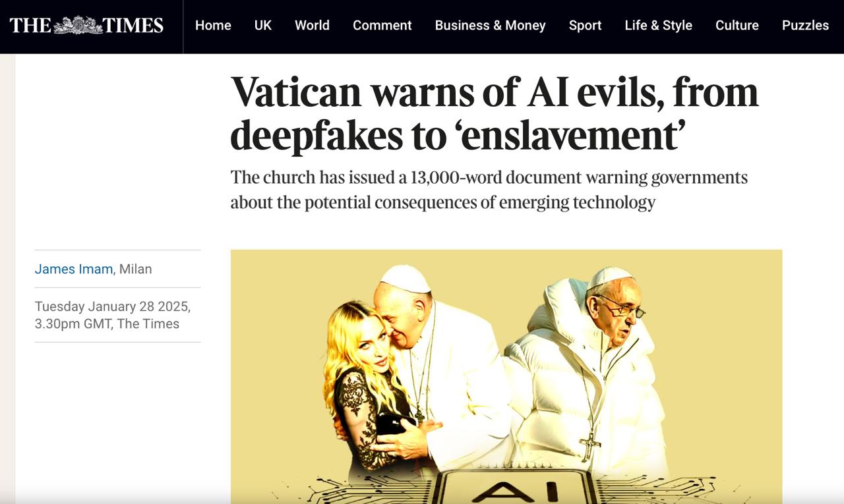Viewport: 844px width, 504px height.
Task: Select the Comment section
Action: click(x=382, y=25)
